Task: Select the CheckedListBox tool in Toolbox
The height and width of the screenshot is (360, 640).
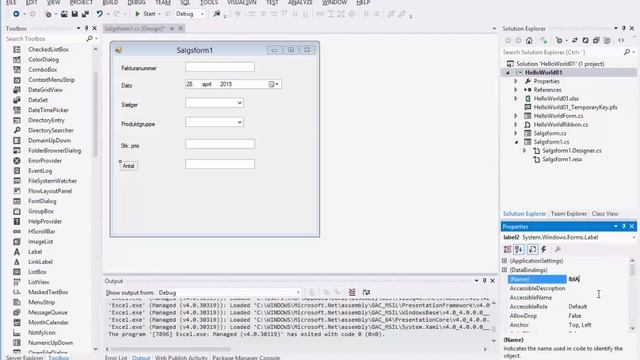Action: coord(48,49)
